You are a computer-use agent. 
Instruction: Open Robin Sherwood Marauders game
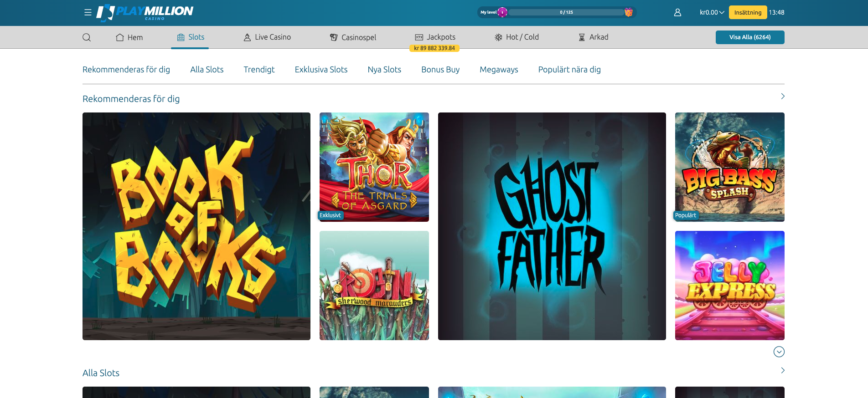(x=374, y=286)
